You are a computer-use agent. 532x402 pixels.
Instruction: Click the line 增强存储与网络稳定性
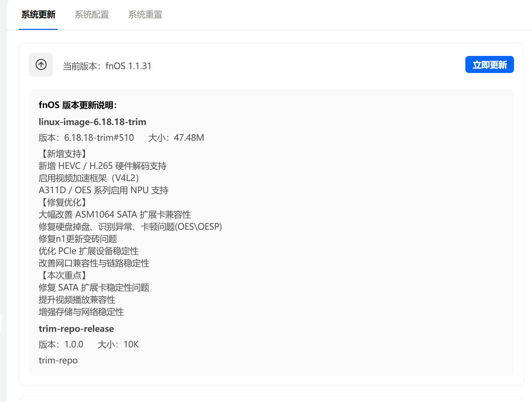click(81, 312)
